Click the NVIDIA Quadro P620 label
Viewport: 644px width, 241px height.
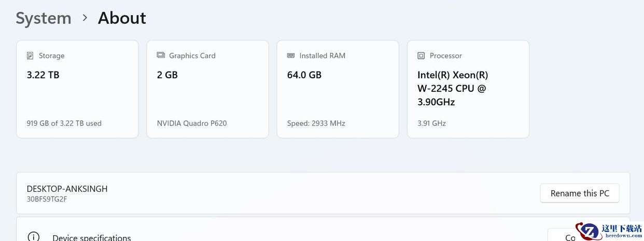tap(191, 123)
